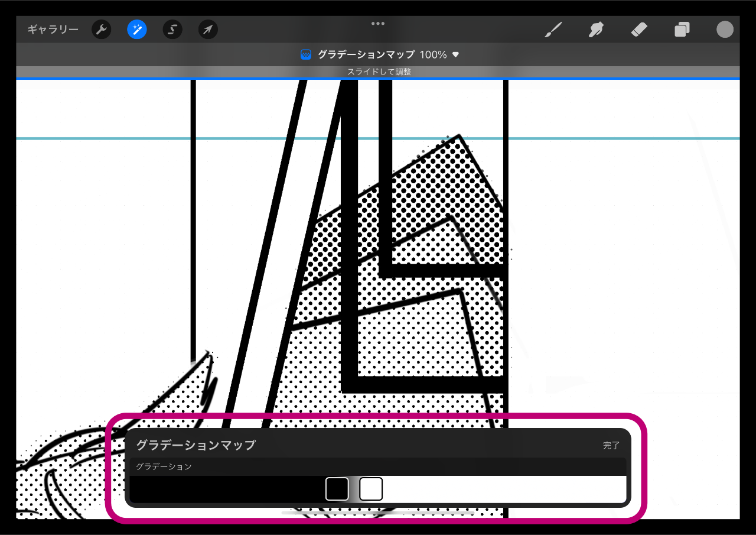Select the Selection S-shaped tool
Image resolution: width=756 pixels, height=535 pixels.
pos(172,30)
